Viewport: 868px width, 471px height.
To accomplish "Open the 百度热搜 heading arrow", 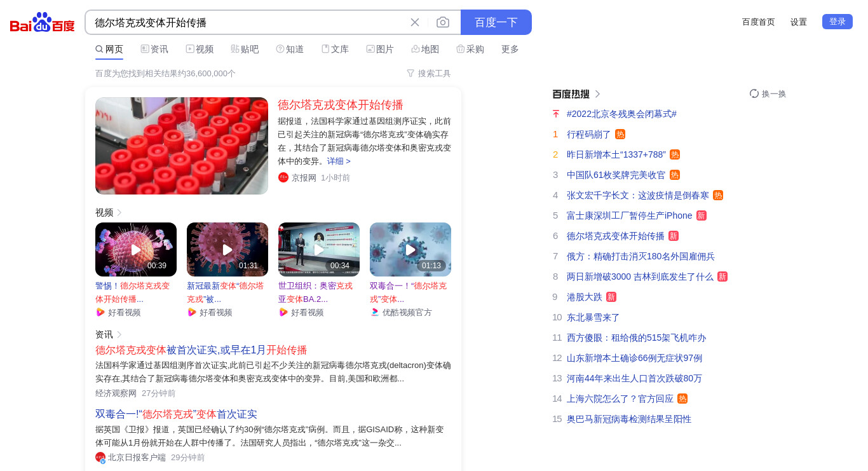I will [597, 94].
